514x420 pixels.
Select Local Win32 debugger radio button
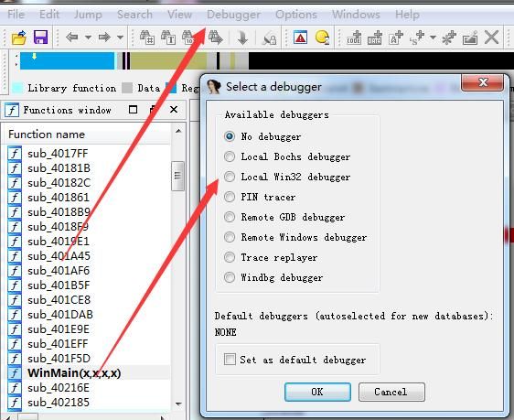(x=230, y=177)
